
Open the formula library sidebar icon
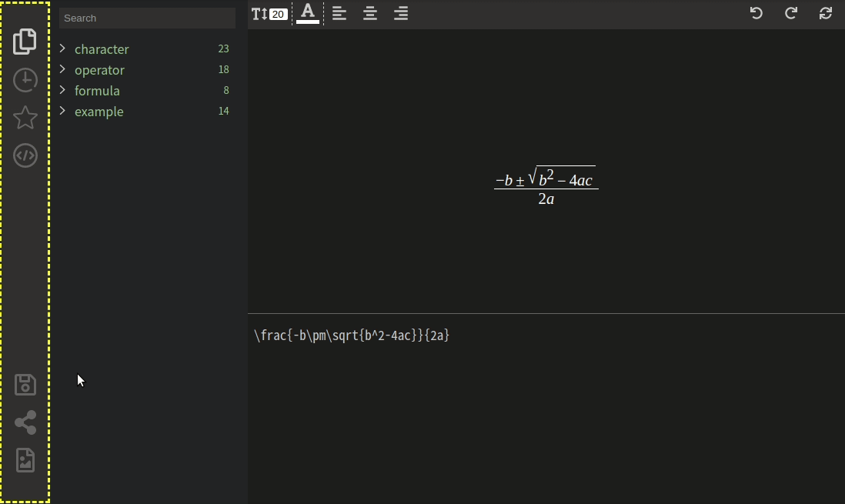click(25, 42)
